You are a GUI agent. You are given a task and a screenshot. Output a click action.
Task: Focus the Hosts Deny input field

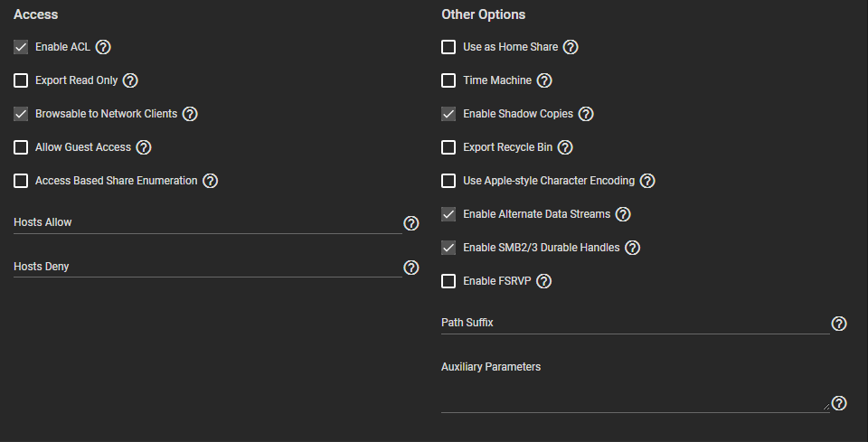pyautogui.click(x=207, y=267)
